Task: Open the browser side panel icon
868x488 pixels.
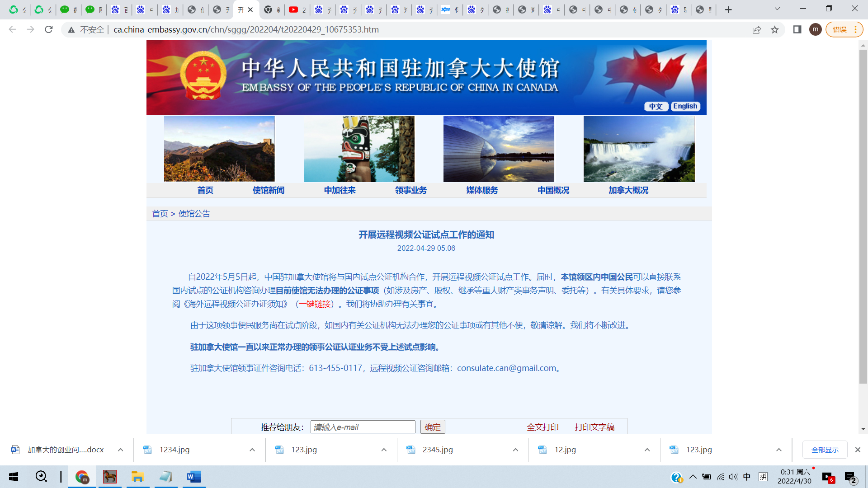Action: 797,29
